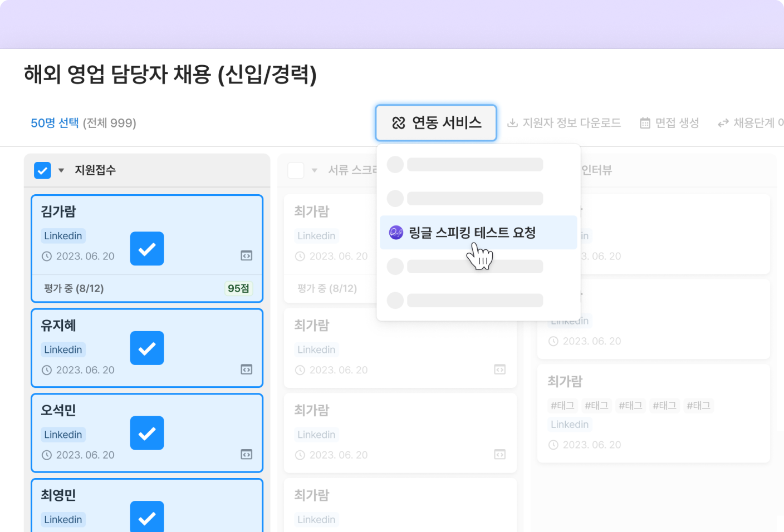Open code icon on 김가람 card
The height and width of the screenshot is (532, 784).
(246, 256)
